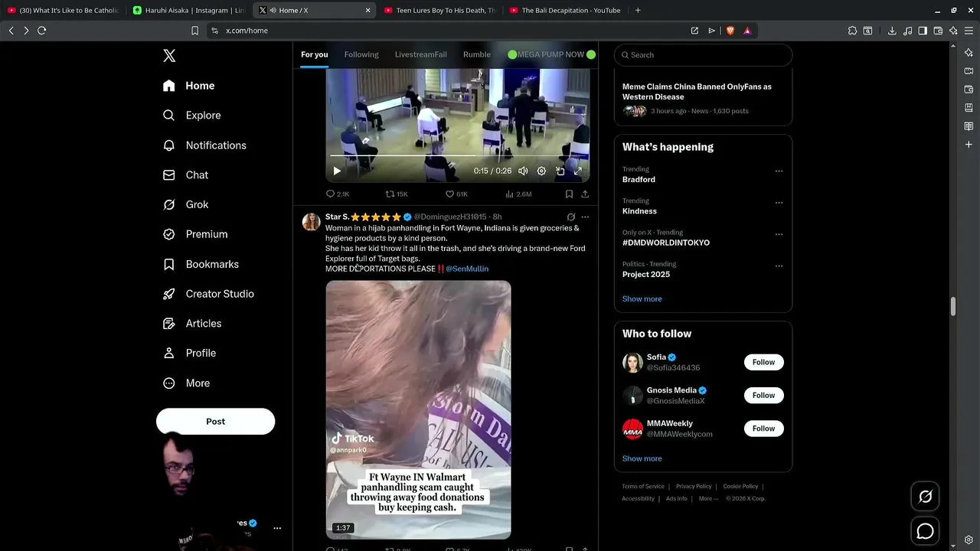Click the X logo icon
The height and width of the screenshot is (551, 980).
tap(169, 55)
